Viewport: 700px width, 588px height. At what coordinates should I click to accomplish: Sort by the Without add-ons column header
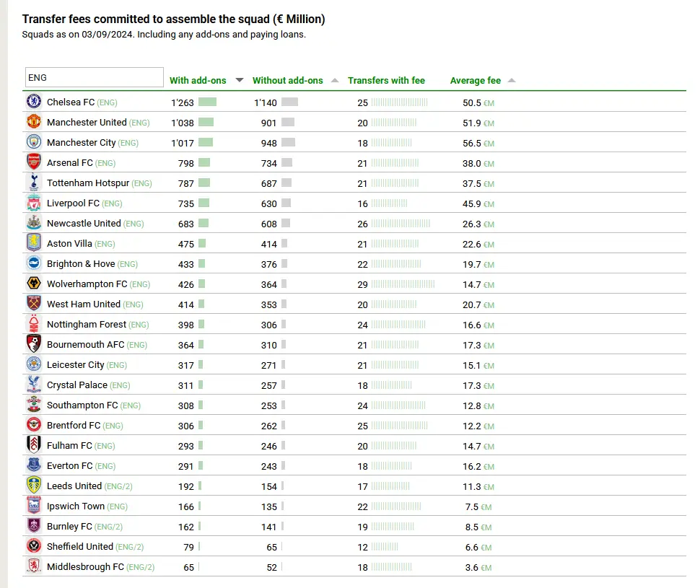[x=287, y=80]
